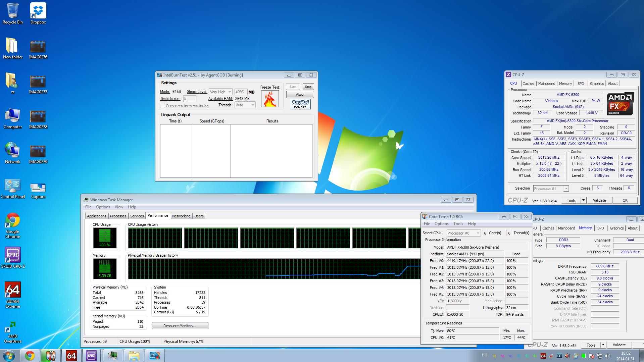This screenshot has width=644, height=362.
Task: Click the PayPal Donate image in IntelBurnTest
Action: click(x=300, y=104)
